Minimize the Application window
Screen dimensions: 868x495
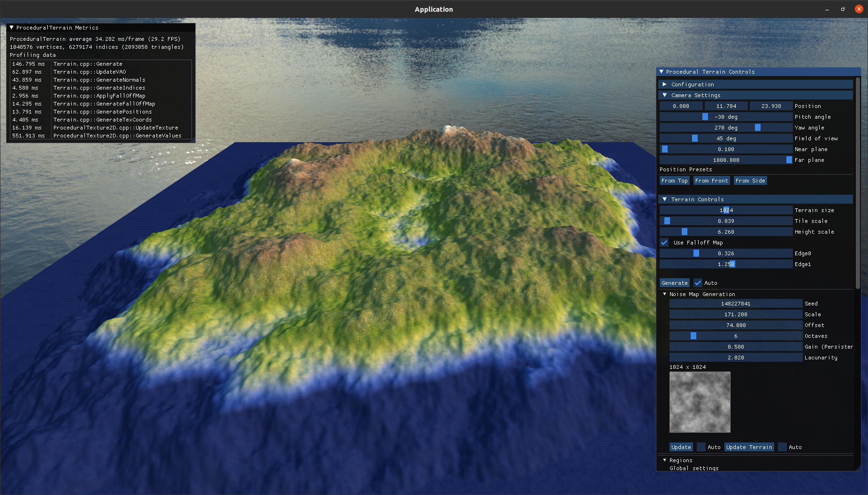click(x=827, y=9)
